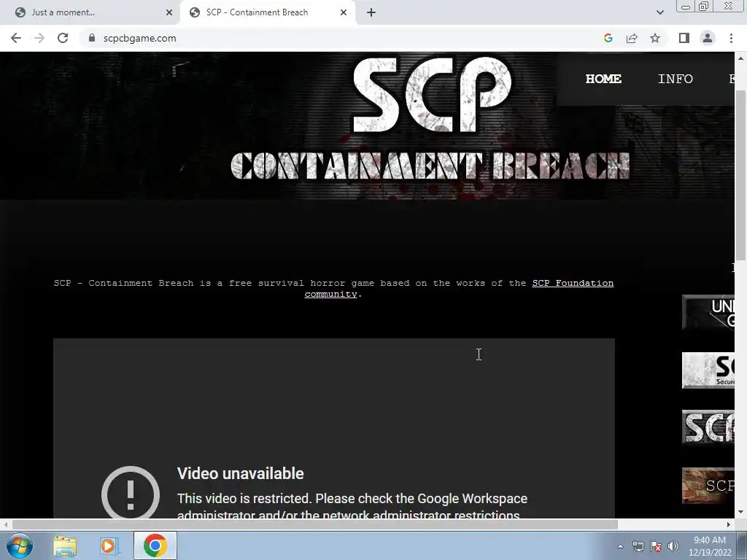
Task: Open the network tray icon
Action: [638, 546]
